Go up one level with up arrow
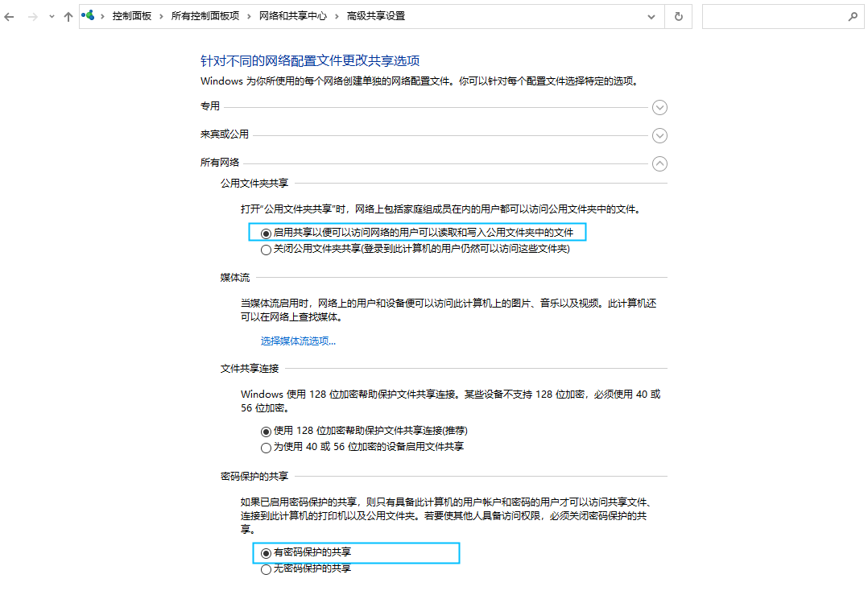 click(68, 17)
